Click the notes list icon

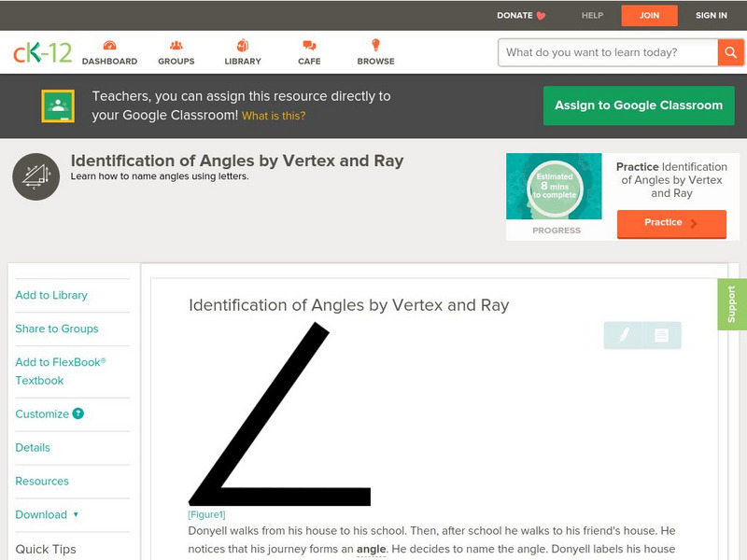click(x=661, y=335)
